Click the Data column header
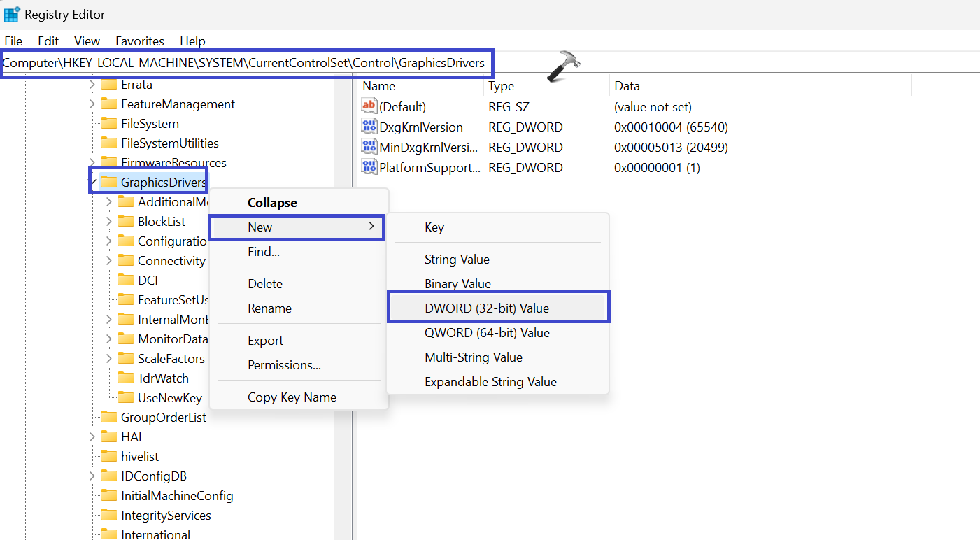 coord(627,86)
